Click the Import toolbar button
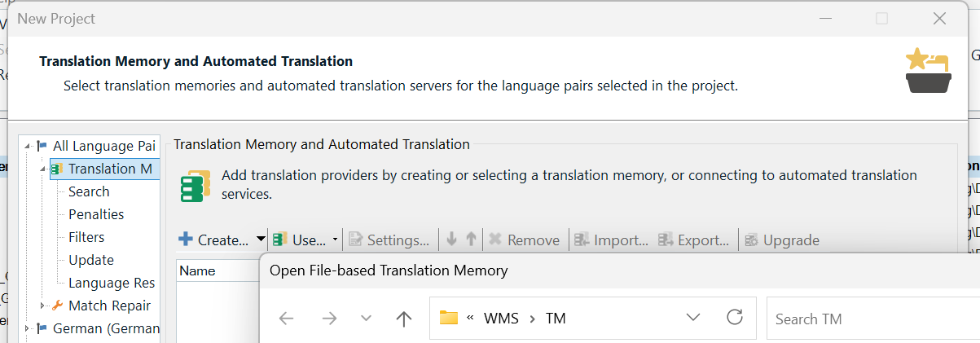Image resolution: width=980 pixels, height=343 pixels. [611, 240]
